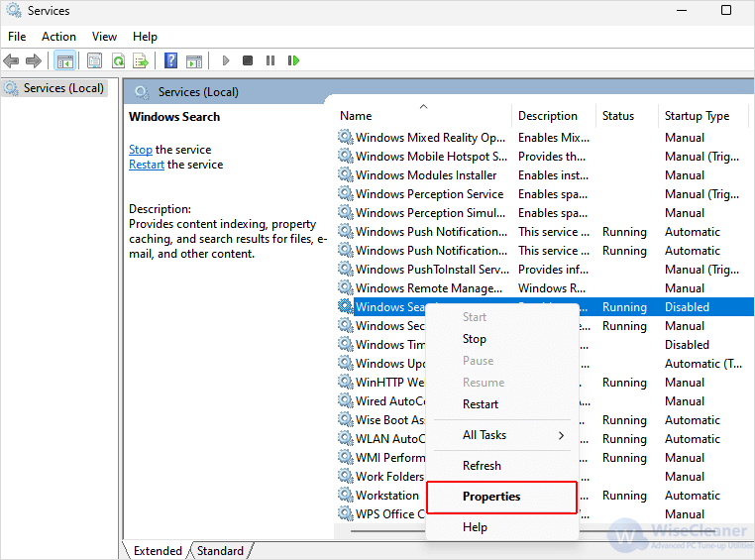Open the Help menu in menu bar
The height and width of the screenshot is (560, 755).
pyautogui.click(x=145, y=37)
